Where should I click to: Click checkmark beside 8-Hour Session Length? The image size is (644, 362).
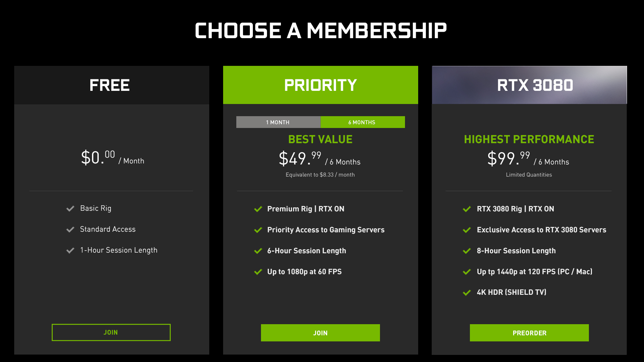click(467, 251)
